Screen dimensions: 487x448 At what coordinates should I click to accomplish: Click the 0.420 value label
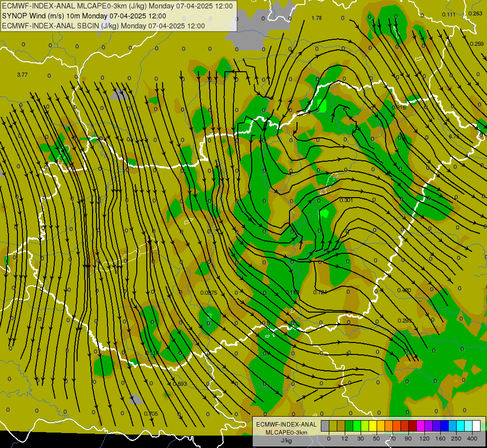pyautogui.click(x=404, y=290)
